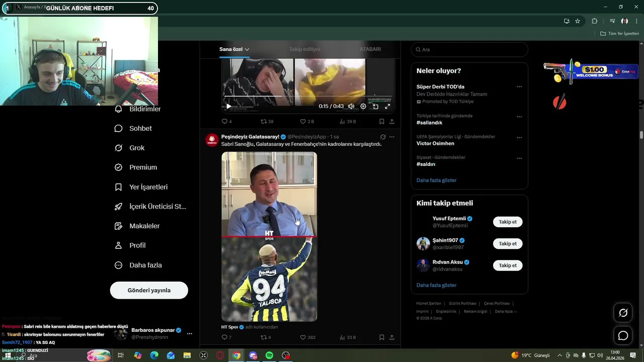This screenshot has width=644, height=362.
Task: Seek on the video progress bar
Action: [x=308, y=96]
